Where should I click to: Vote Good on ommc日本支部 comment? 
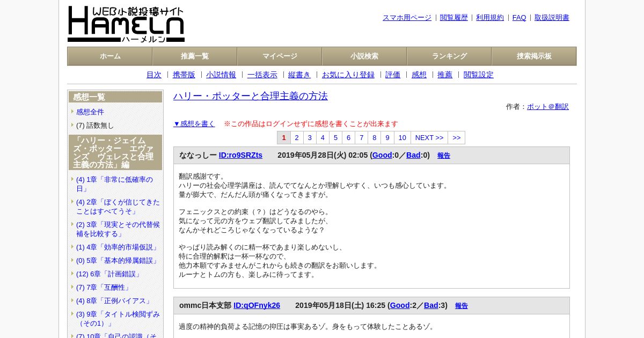coord(400,306)
